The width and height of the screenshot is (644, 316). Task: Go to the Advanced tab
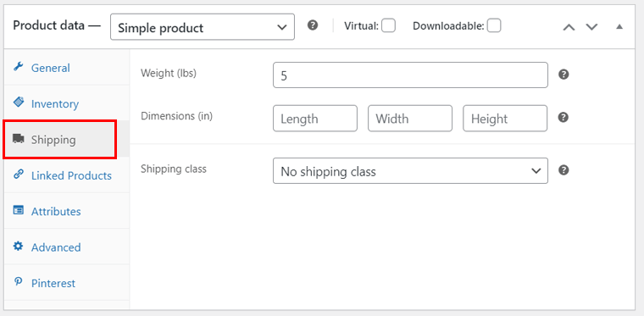67,247
